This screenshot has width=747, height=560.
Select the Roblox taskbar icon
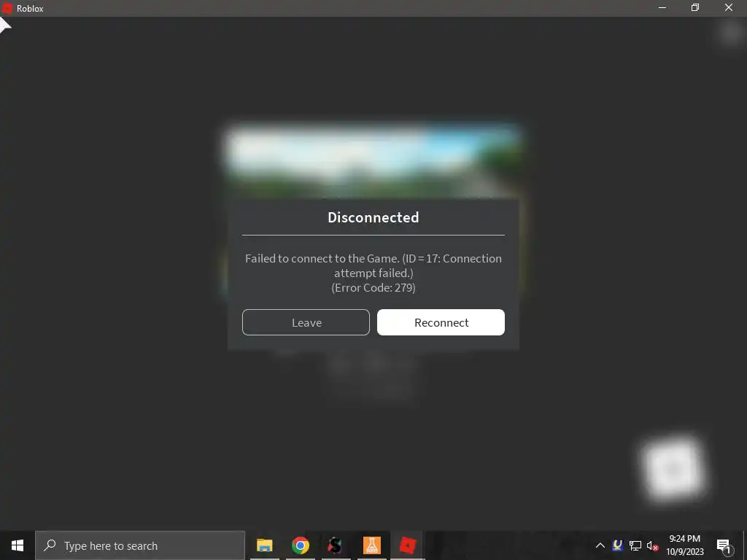coord(407,545)
